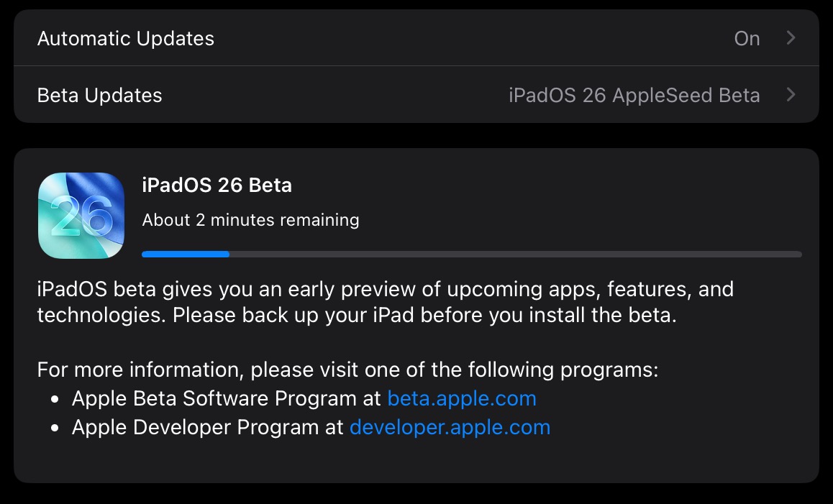
Task: Open Automatic Updates via its chevron arrow
Action: (x=791, y=38)
